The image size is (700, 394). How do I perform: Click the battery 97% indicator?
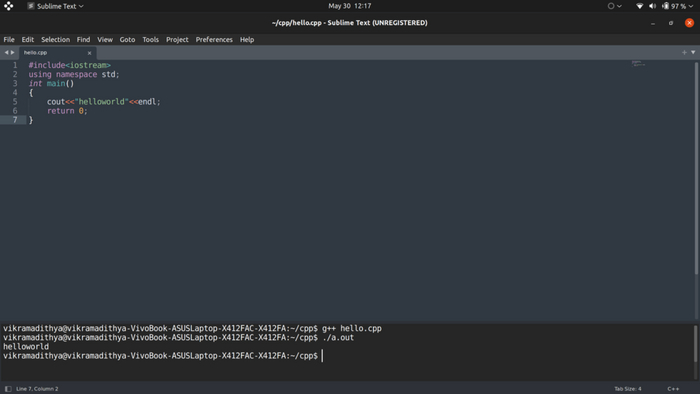pyautogui.click(x=674, y=6)
